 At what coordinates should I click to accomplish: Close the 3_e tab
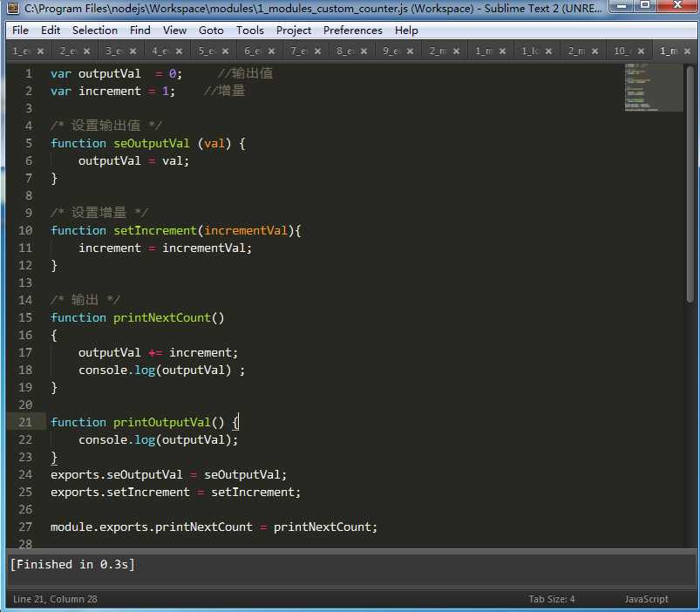coord(133,51)
